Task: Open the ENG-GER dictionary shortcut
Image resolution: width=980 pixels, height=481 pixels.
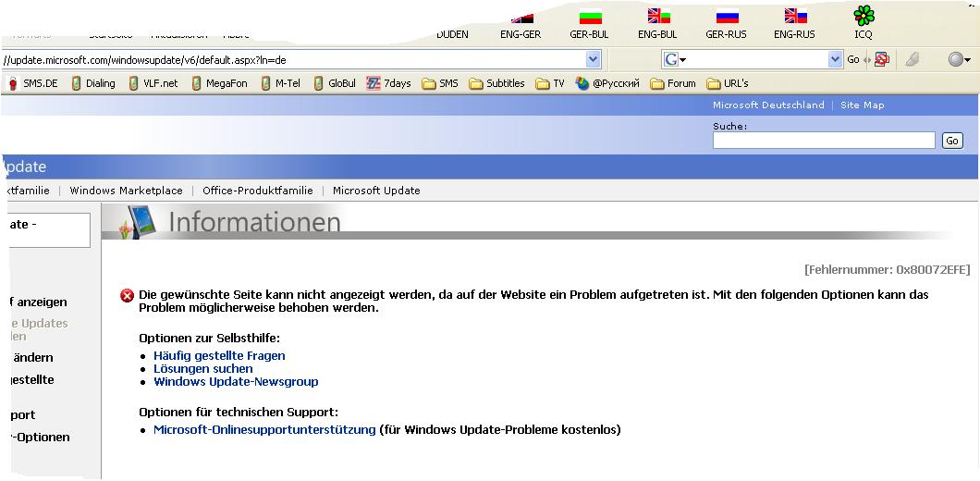Action: [521, 27]
